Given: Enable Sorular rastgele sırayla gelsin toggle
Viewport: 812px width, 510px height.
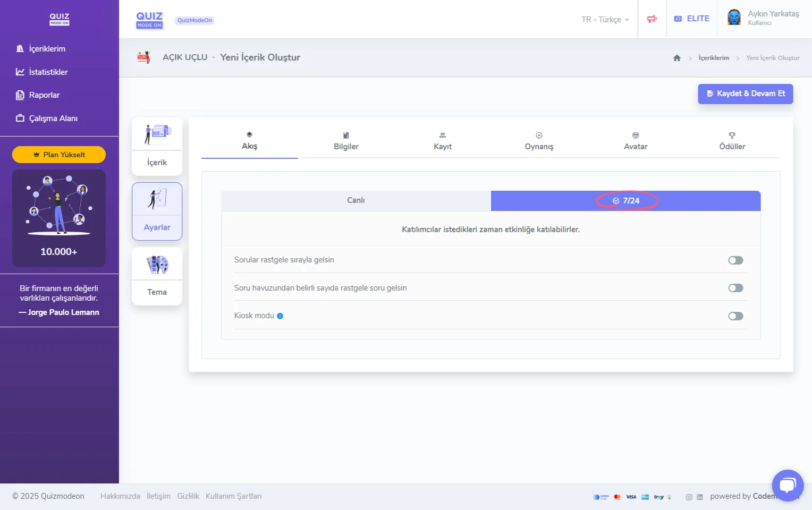Looking at the screenshot, I should pos(735,260).
